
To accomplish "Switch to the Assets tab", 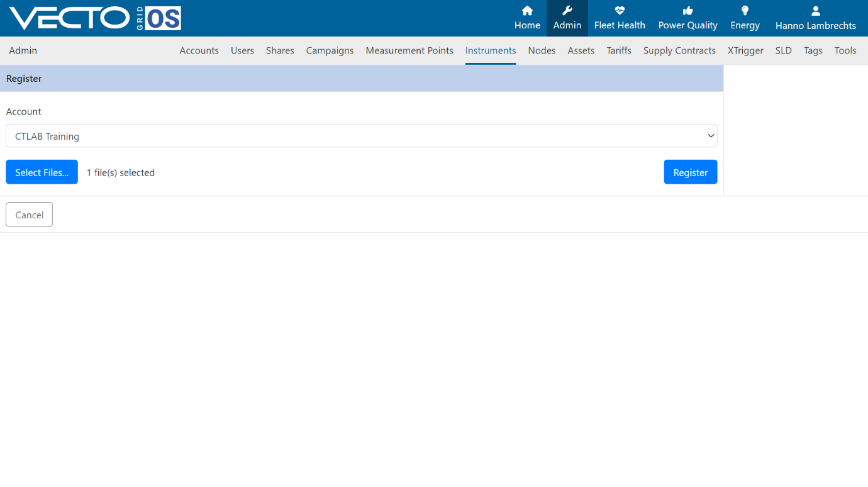I will click(x=581, y=50).
